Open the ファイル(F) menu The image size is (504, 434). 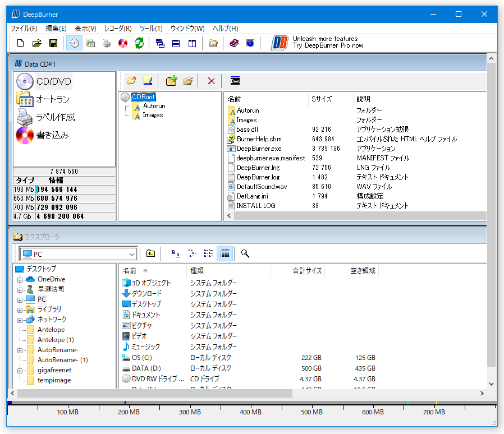pyautogui.click(x=24, y=28)
